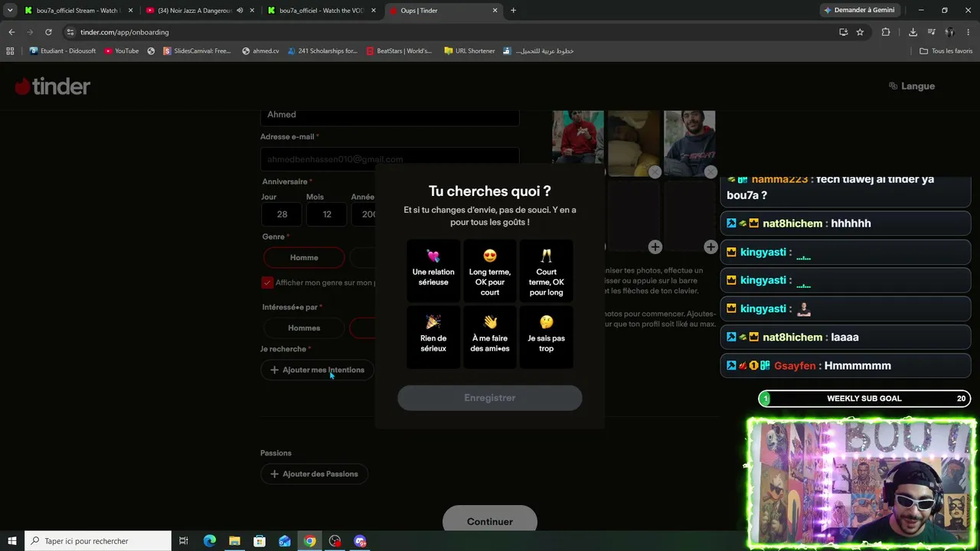Open "Ajouter des Passions" button
The width and height of the screenshot is (980, 551).
point(314,474)
